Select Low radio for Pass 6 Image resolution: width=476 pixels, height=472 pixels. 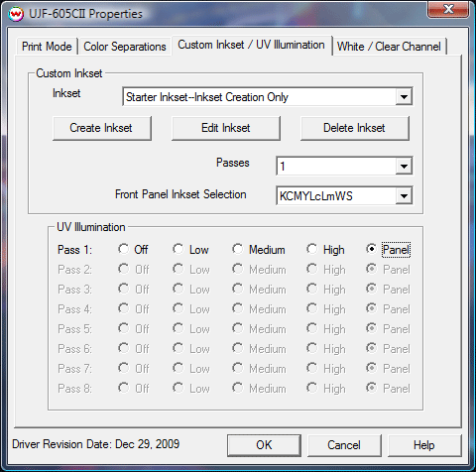coord(178,348)
